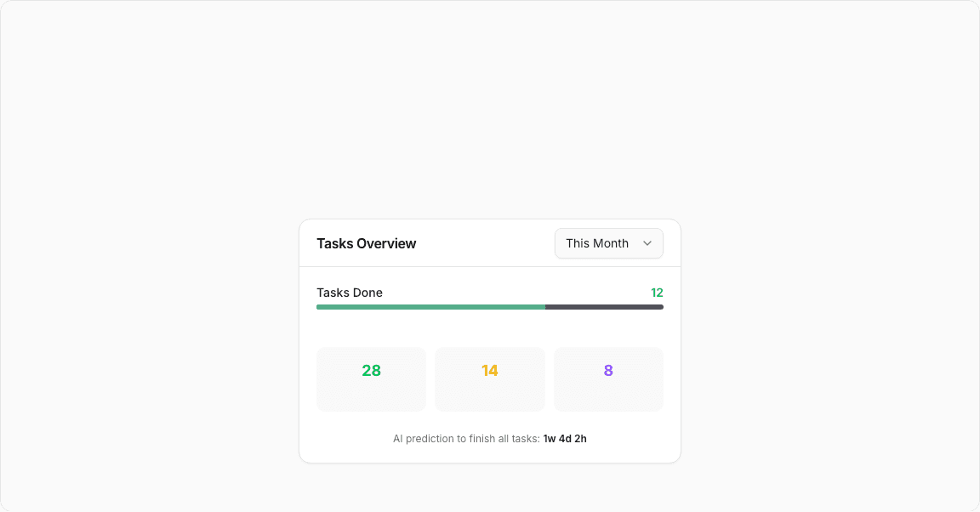This screenshot has width=980, height=512.
Task: Open the This Month period dropdown
Action: (608, 243)
